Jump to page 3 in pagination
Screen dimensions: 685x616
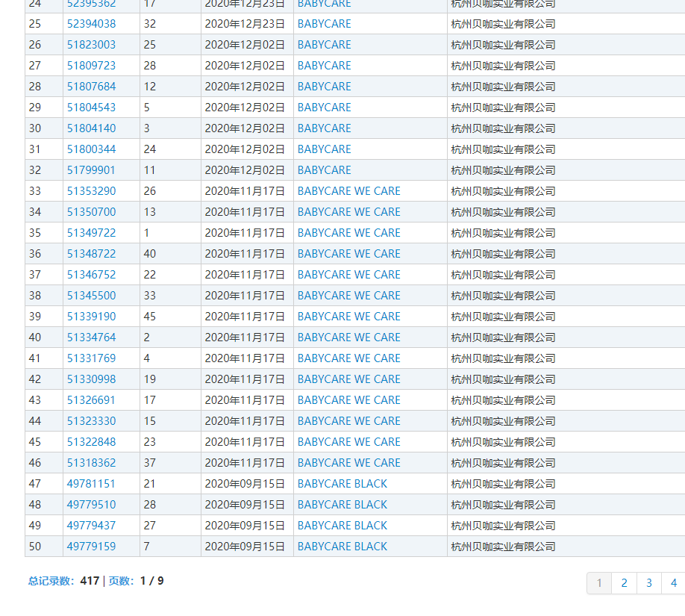click(649, 583)
